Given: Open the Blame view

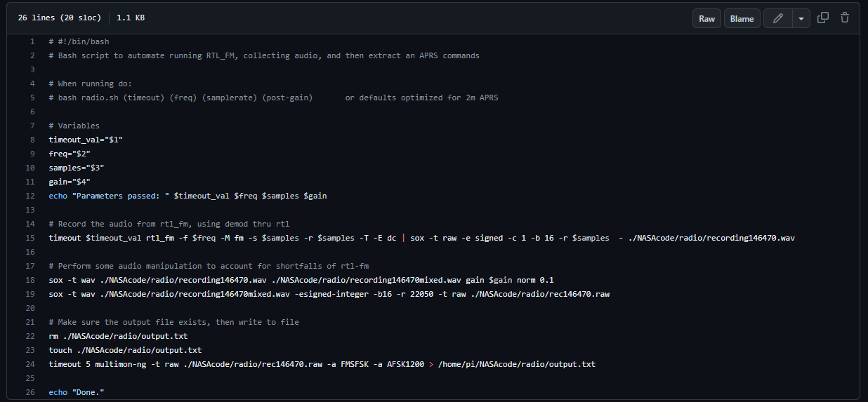Looking at the screenshot, I should pyautogui.click(x=742, y=19).
